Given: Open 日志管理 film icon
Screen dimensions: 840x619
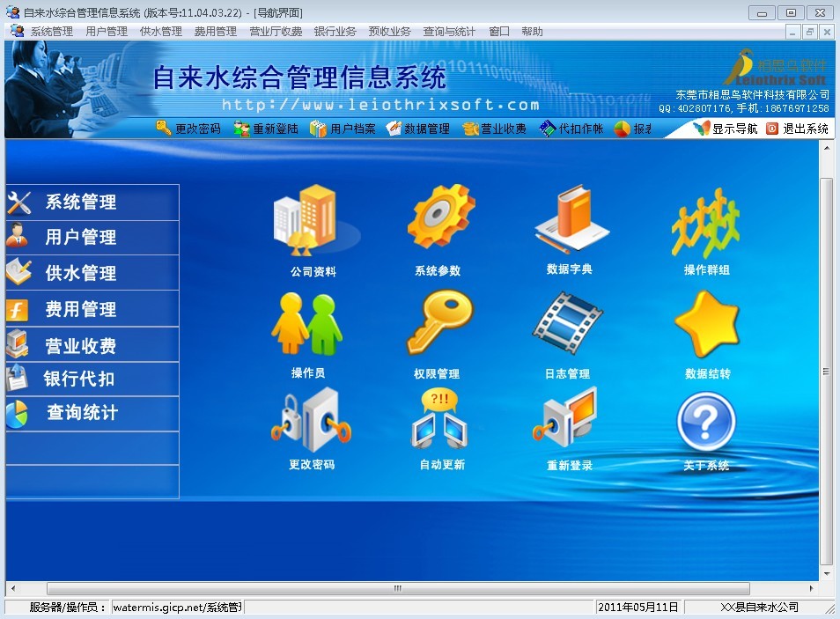Looking at the screenshot, I should 567,324.
